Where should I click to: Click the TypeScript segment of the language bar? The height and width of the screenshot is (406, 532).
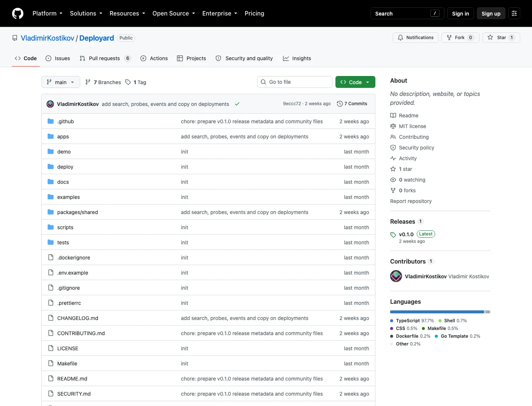(437, 312)
